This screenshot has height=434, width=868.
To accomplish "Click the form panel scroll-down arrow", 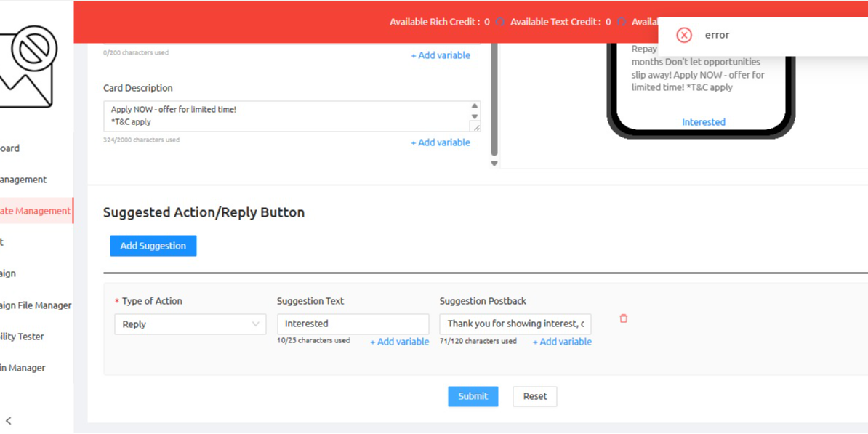I will point(494,164).
